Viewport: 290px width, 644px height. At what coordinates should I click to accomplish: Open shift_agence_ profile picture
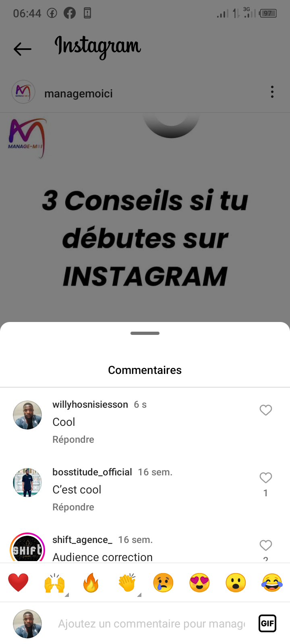(27, 548)
